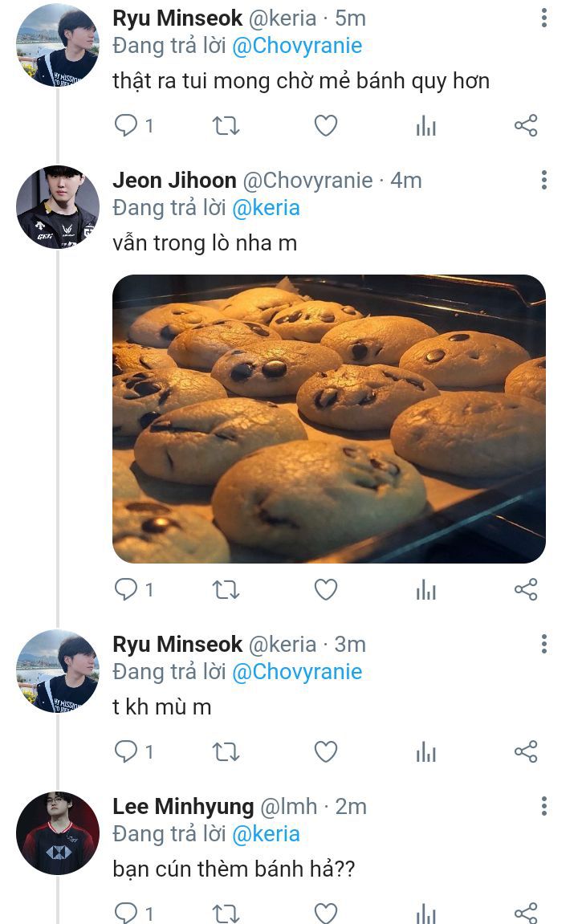Open more options on Ryu Minseok's 5m tweet
Image resolution: width=578 pixels, height=924 pixels.
pyautogui.click(x=544, y=19)
